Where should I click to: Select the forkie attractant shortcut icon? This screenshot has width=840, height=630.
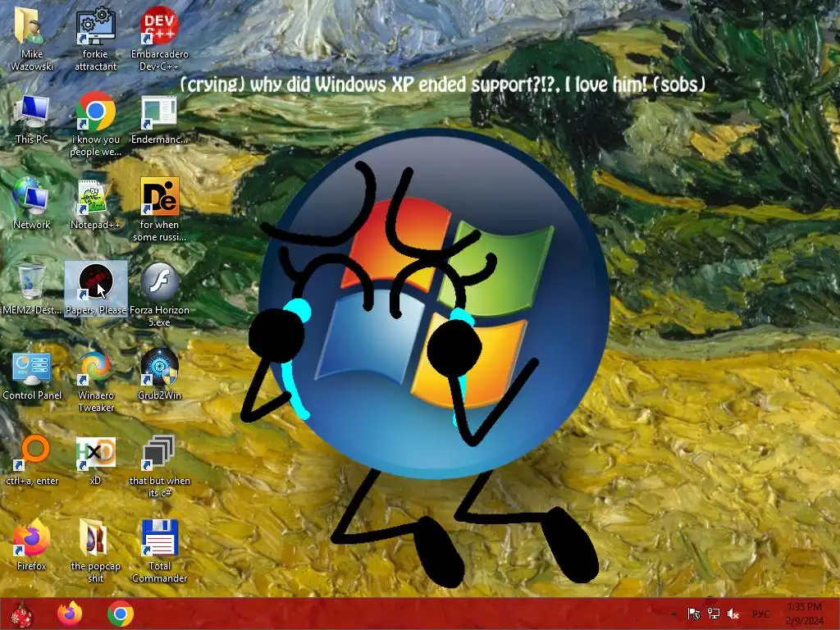tap(95, 39)
